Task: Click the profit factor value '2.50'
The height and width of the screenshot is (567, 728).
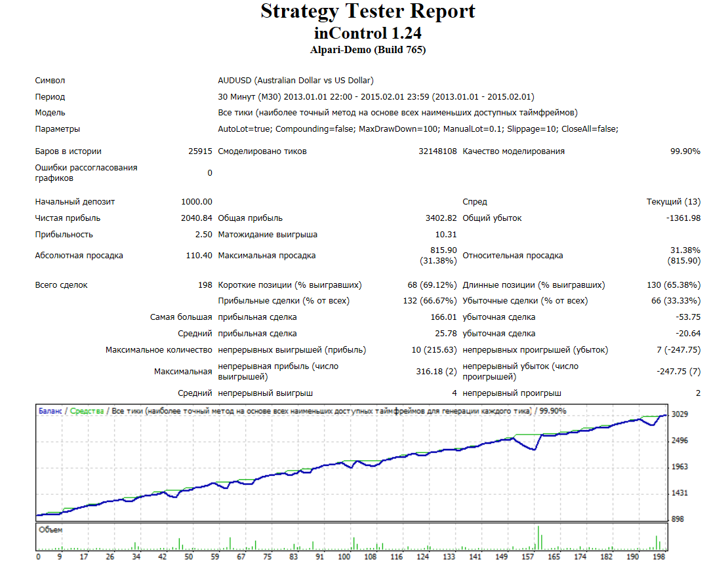Action: click(x=204, y=235)
